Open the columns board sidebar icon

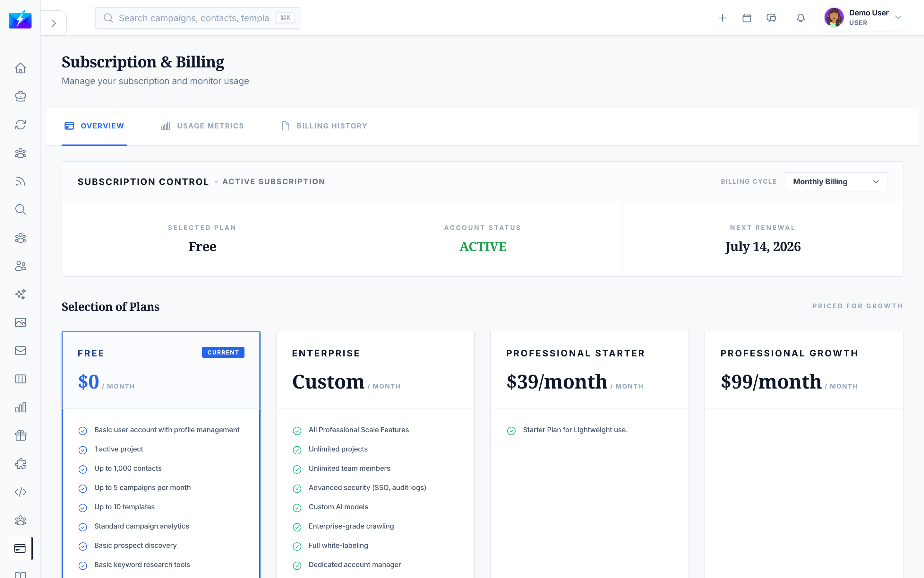coord(21,379)
